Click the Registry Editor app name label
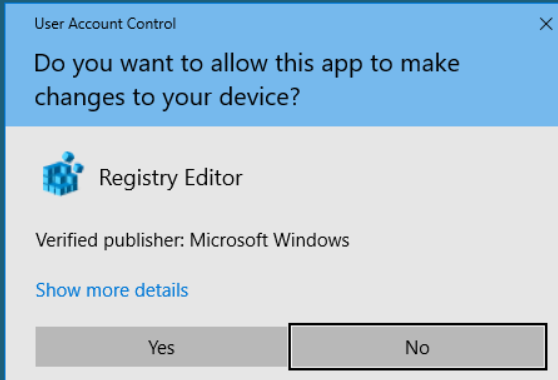The width and height of the screenshot is (558, 380). (x=170, y=178)
